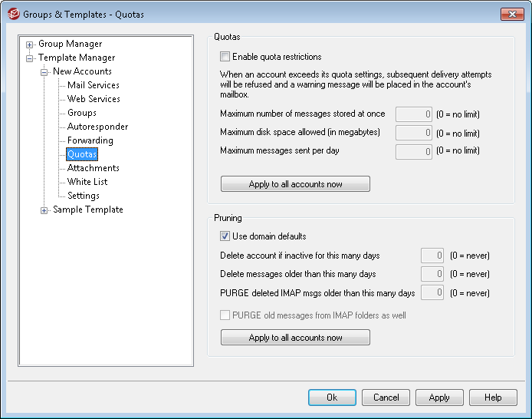
Task: Click the maximum disk space allowed field
Action: pyautogui.click(x=414, y=133)
